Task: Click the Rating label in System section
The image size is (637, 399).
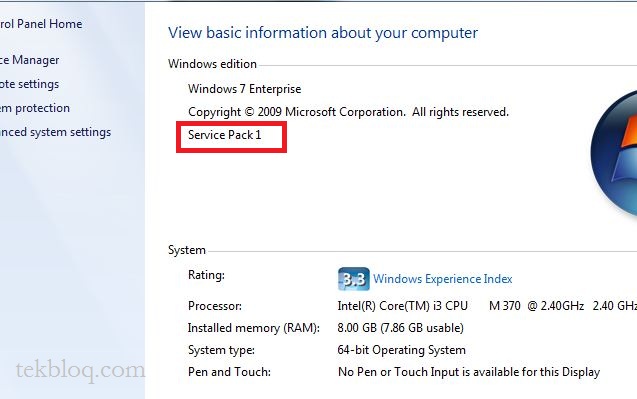Action: click(206, 275)
